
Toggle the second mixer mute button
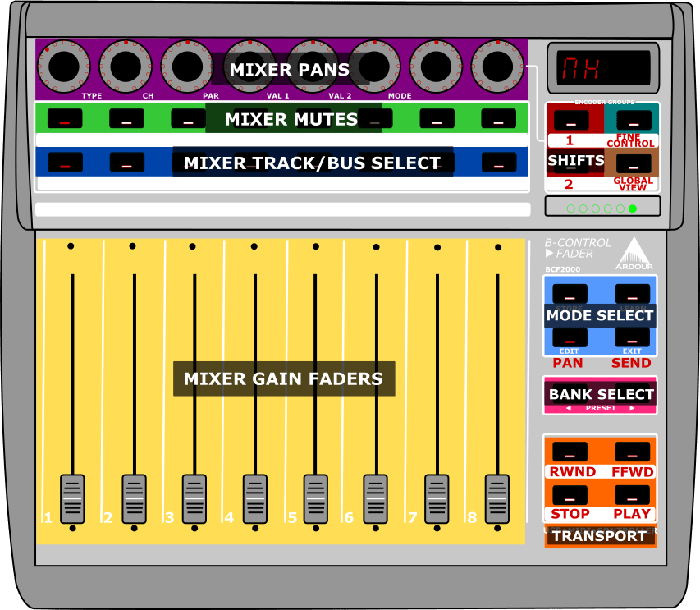click(x=126, y=119)
